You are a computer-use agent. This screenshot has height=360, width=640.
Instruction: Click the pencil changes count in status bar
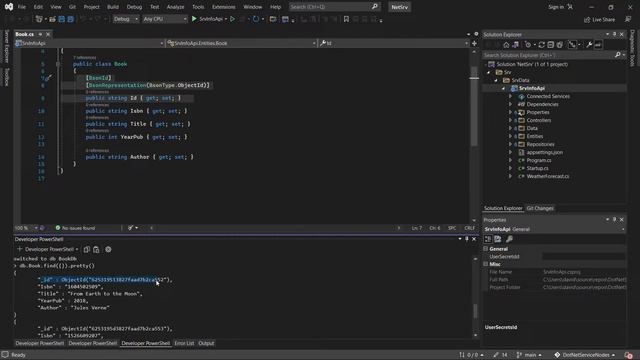(x=500, y=355)
